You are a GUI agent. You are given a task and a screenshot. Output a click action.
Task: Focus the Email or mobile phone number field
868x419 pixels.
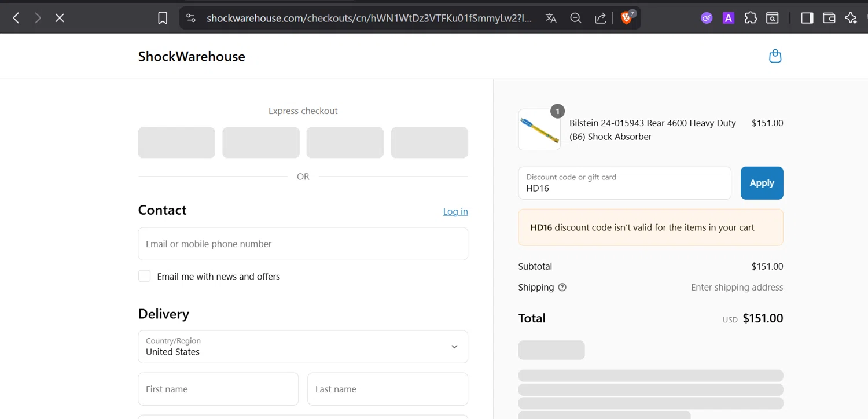pos(303,244)
